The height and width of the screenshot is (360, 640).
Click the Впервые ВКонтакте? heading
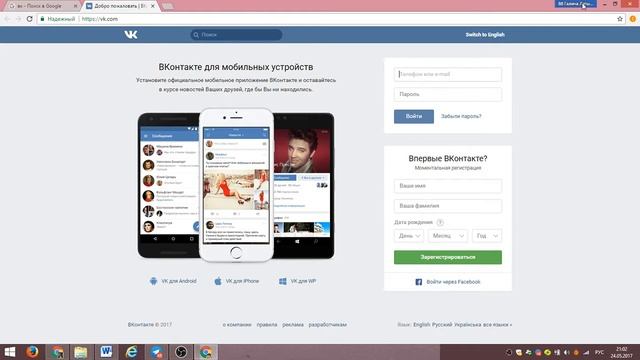coord(448,158)
